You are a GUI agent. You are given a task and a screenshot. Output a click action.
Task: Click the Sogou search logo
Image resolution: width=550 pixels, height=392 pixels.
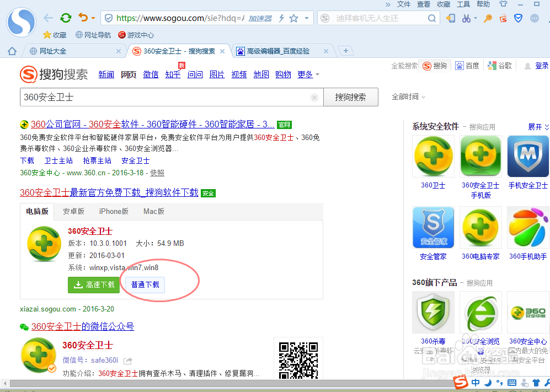pyautogui.click(x=54, y=74)
